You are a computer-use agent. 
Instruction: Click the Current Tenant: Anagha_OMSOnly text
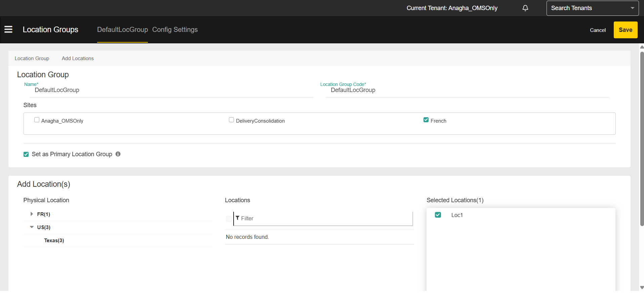coord(452,8)
